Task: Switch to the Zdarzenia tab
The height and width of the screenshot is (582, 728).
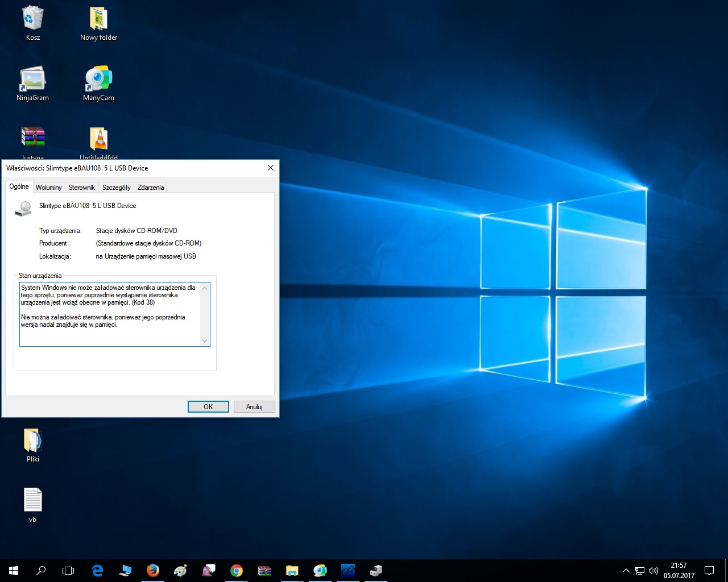Action: pyautogui.click(x=151, y=188)
